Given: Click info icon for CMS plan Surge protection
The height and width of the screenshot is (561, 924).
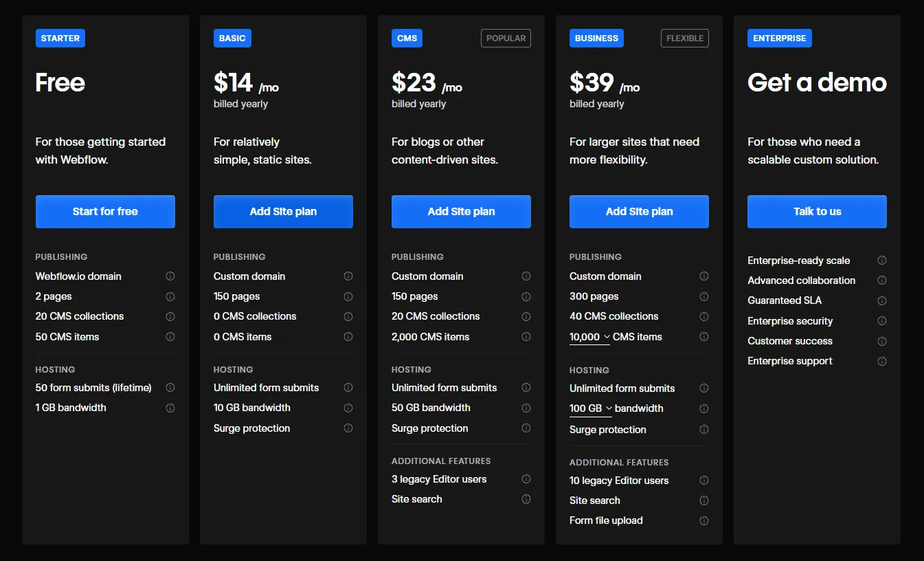Looking at the screenshot, I should click(x=526, y=428).
